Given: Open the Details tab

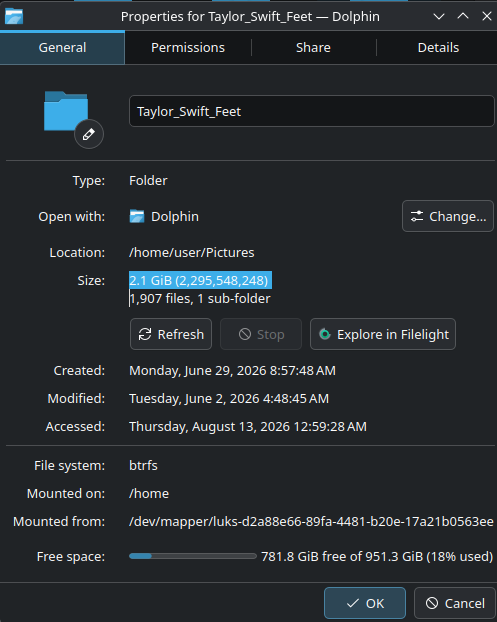Looking at the screenshot, I should tap(438, 48).
